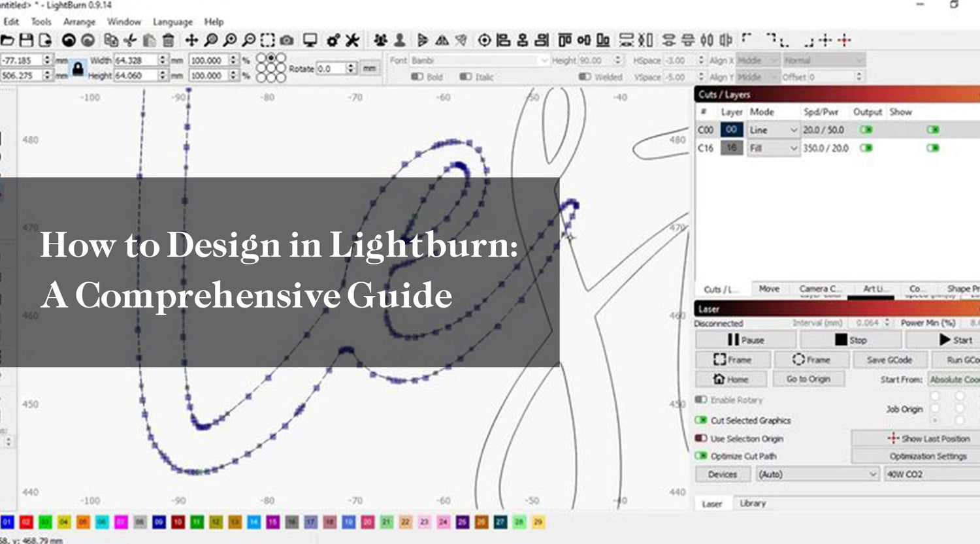Click the Import file icon
This screenshot has width=980, height=544.
point(45,40)
